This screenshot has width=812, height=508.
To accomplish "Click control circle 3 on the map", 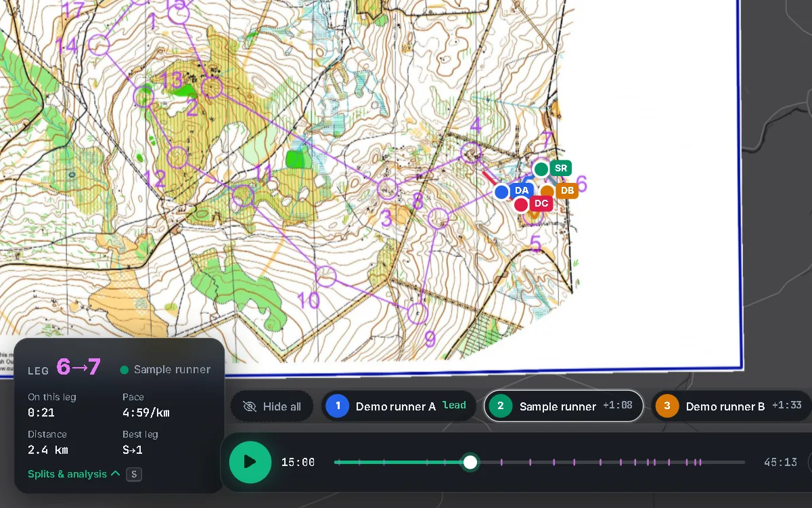I will pos(388,189).
